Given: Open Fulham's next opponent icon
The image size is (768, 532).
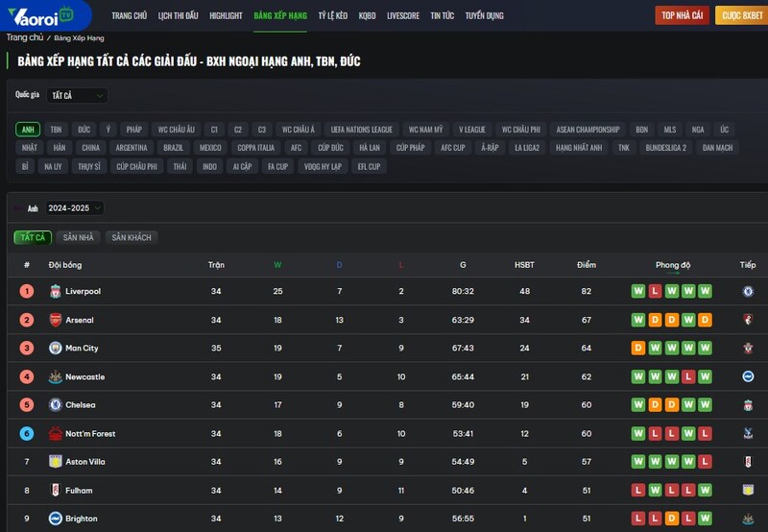Looking at the screenshot, I should tap(748, 490).
